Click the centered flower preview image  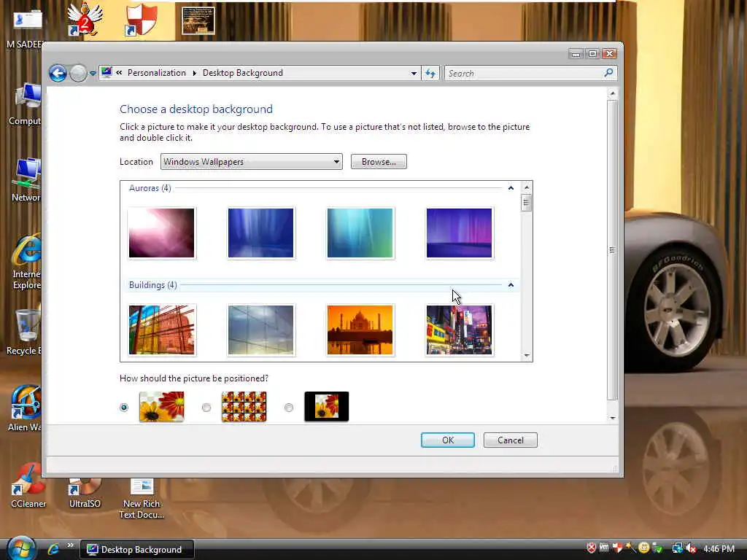tap(326, 407)
